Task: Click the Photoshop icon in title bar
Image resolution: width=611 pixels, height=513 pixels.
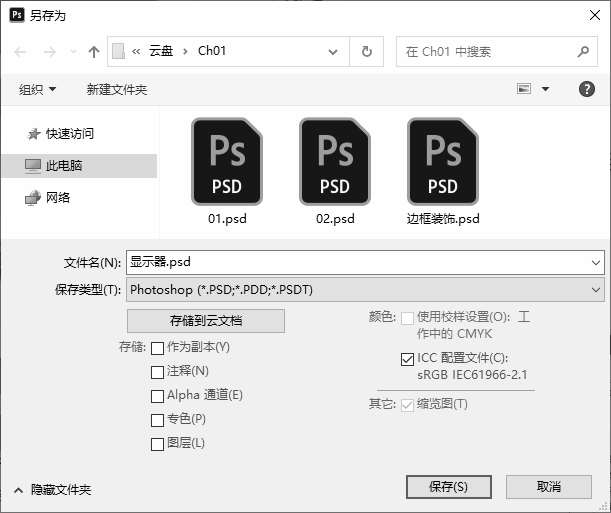Action: (17, 15)
